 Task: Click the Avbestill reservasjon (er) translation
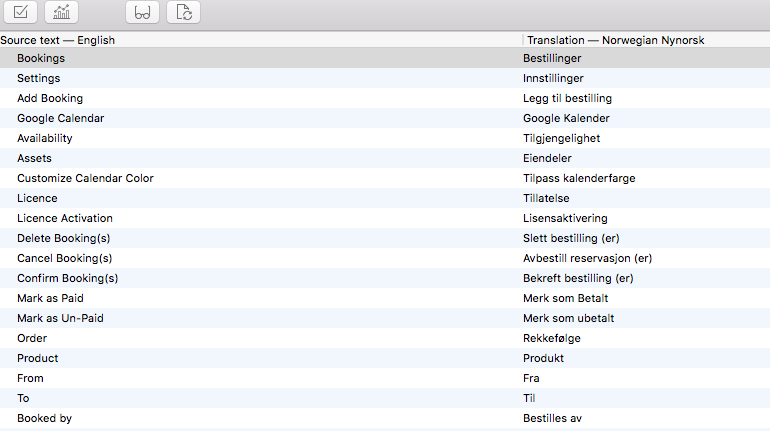(587, 258)
